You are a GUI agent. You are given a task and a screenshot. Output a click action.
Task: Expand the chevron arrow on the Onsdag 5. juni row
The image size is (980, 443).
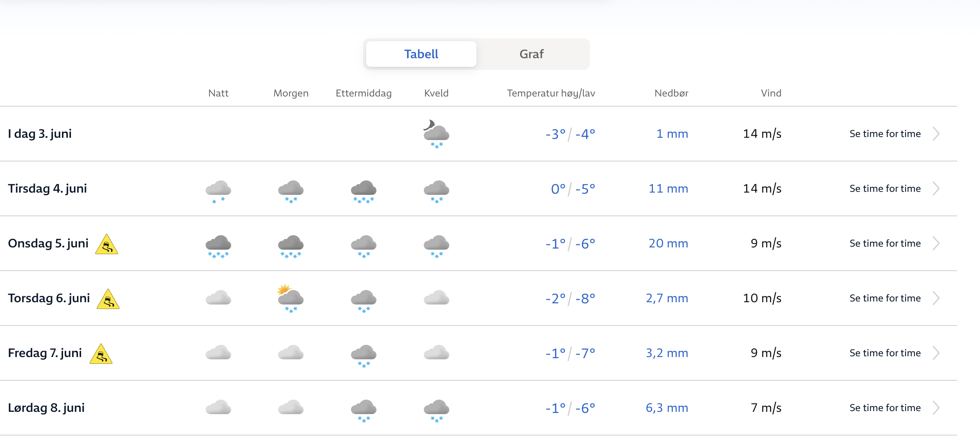tap(936, 243)
